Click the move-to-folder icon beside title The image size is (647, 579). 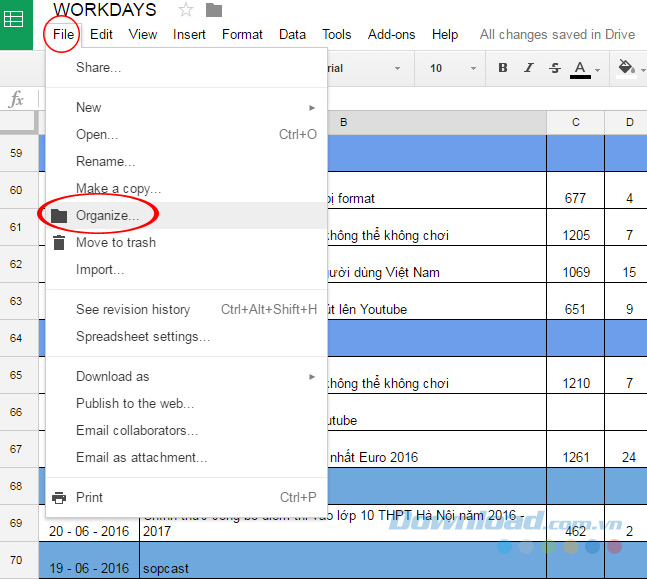click(x=214, y=9)
